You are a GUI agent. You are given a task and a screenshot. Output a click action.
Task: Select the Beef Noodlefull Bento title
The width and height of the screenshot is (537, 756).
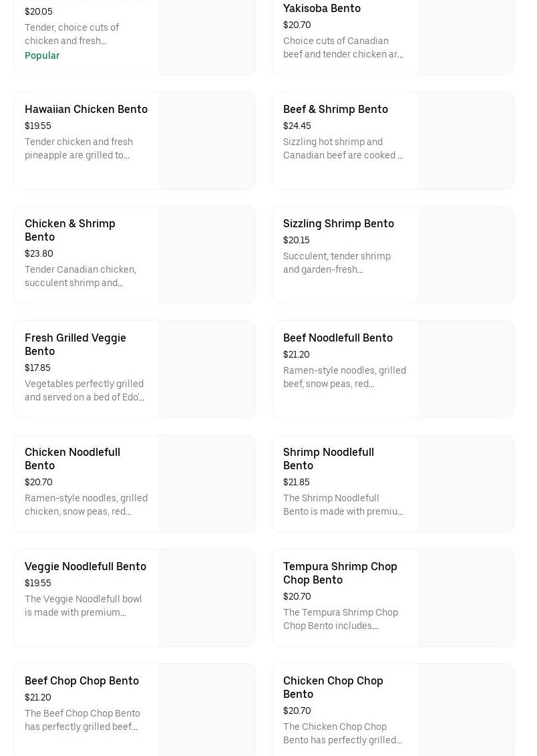337,338
